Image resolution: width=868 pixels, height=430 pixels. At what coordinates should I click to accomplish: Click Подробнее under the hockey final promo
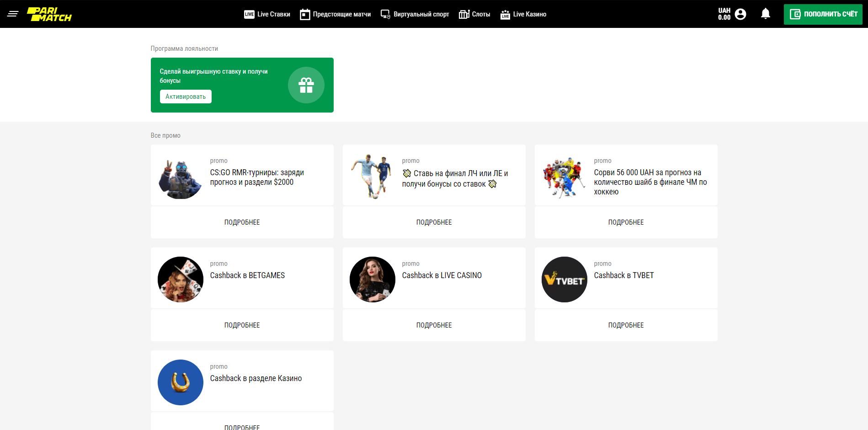626,222
